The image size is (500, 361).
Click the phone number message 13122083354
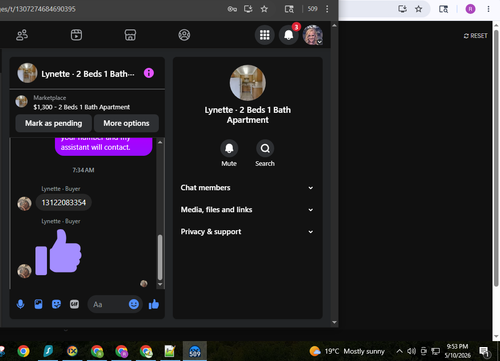[64, 202]
